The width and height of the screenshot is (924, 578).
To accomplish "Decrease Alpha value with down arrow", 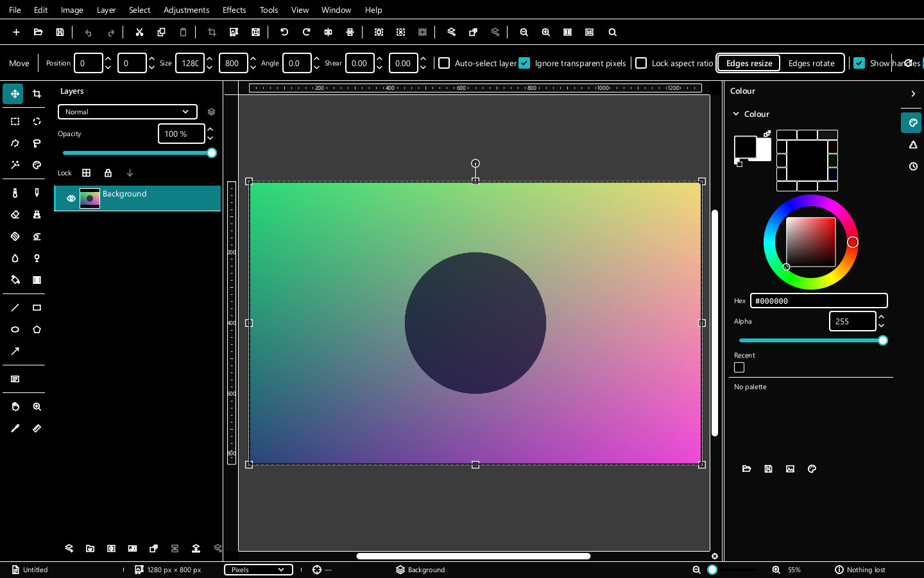I will coord(881,326).
